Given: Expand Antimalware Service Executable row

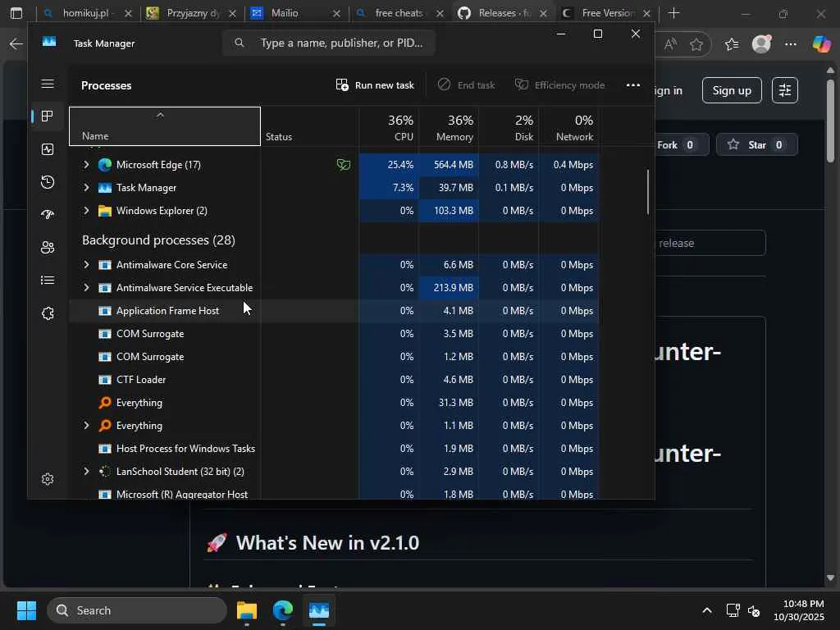Looking at the screenshot, I should click(86, 288).
